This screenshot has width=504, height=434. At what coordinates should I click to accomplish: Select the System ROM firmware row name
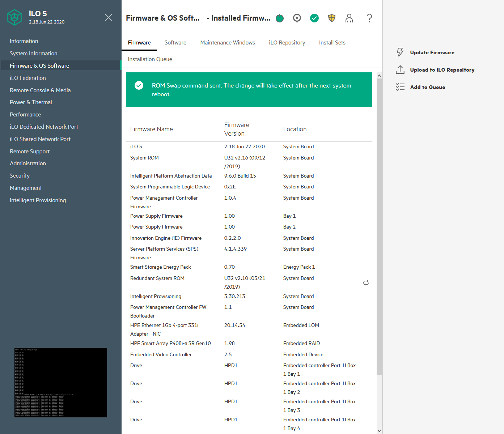point(144,158)
